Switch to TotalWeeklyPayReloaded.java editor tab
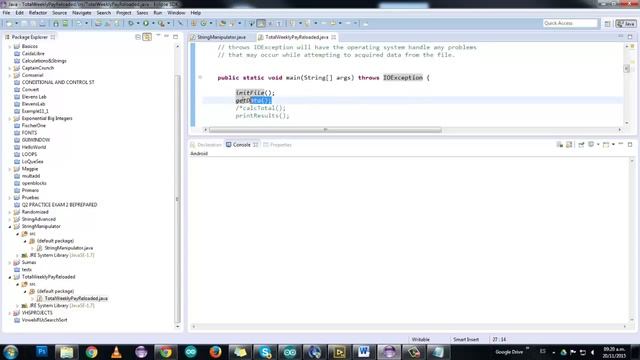The width and height of the screenshot is (640, 360). coord(296,37)
